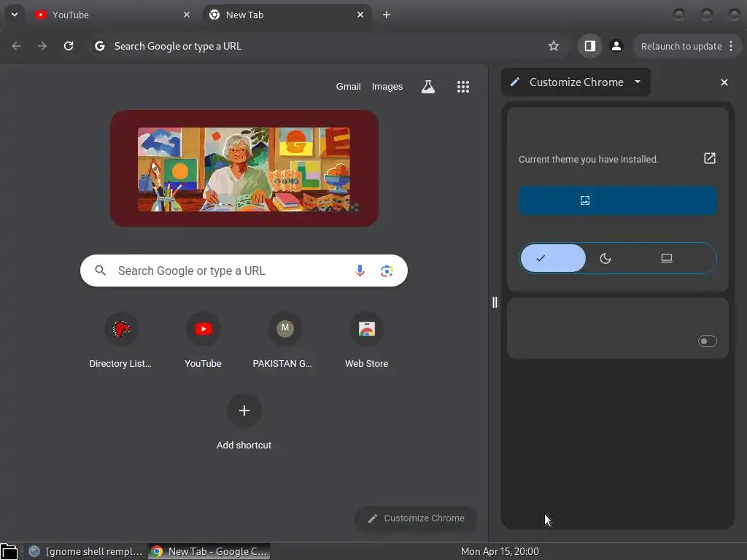The height and width of the screenshot is (560, 747).
Task: Open the Directory List shortcut
Action: [x=121, y=341]
